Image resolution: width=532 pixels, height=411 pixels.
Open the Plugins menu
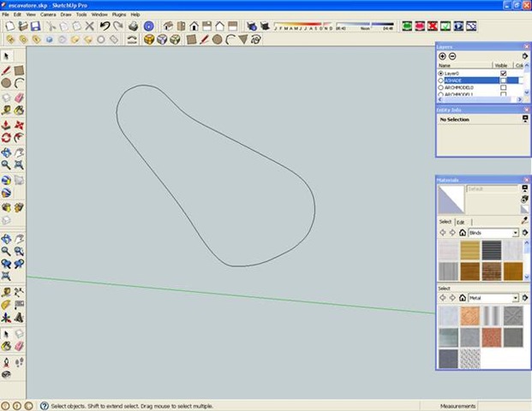click(119, 15)
